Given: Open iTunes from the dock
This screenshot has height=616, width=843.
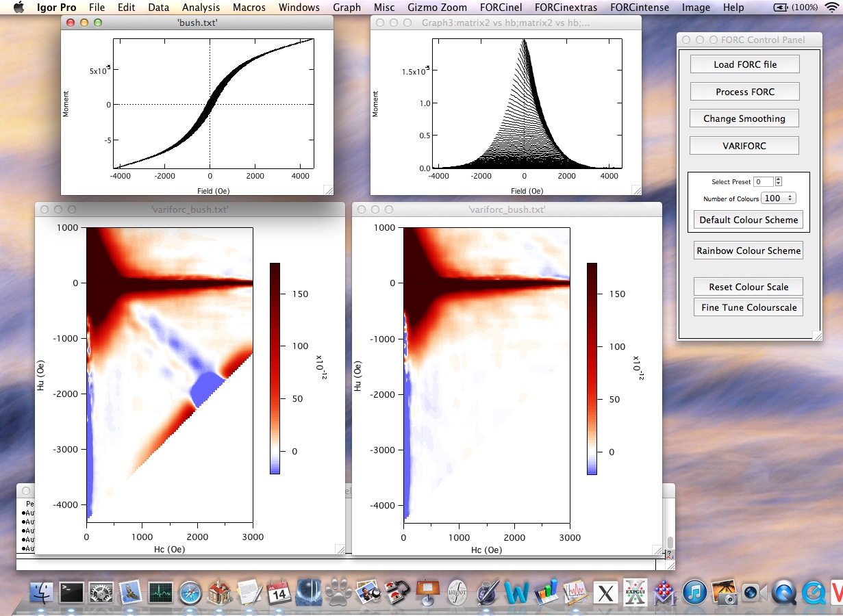Looking at the screenshot, I should [x=694, y=593].
